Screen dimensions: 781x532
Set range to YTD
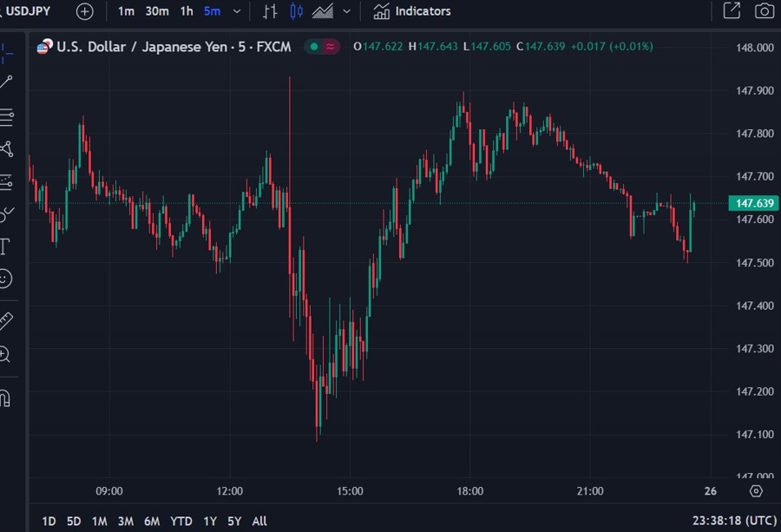tap(181, 521)
